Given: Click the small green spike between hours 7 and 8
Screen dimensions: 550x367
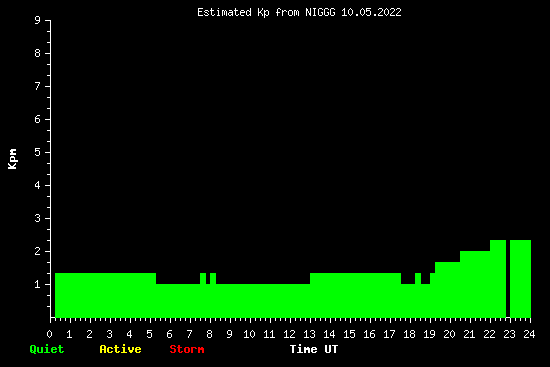Looking at the screenshot, I should tap(203, 278).
